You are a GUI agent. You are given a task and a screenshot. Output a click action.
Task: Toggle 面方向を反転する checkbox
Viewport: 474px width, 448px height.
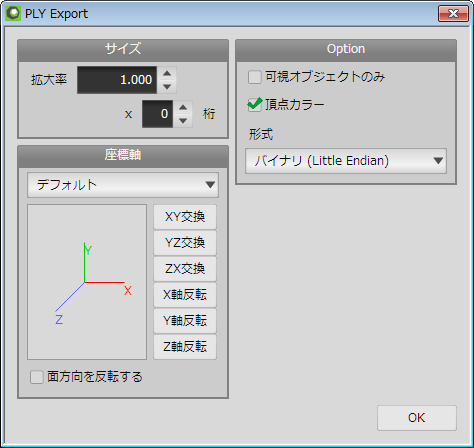pyautogui.click(x=37, y=377)
